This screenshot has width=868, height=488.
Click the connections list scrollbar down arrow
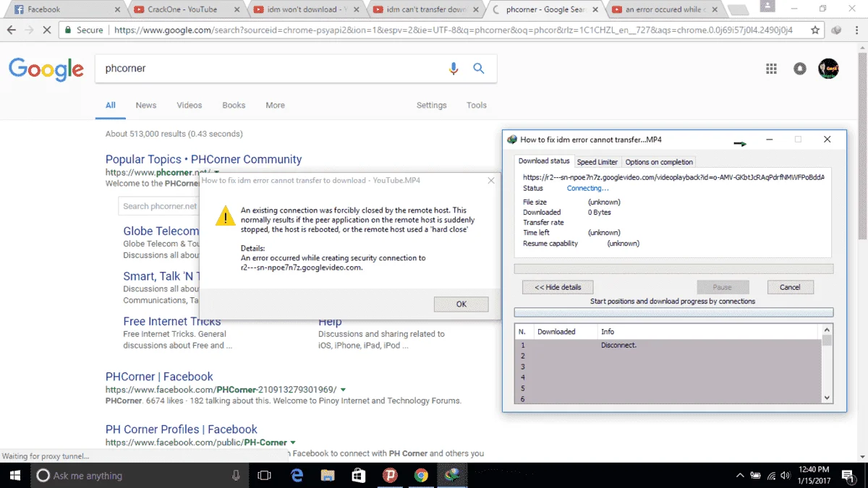[x=827, y=398]
